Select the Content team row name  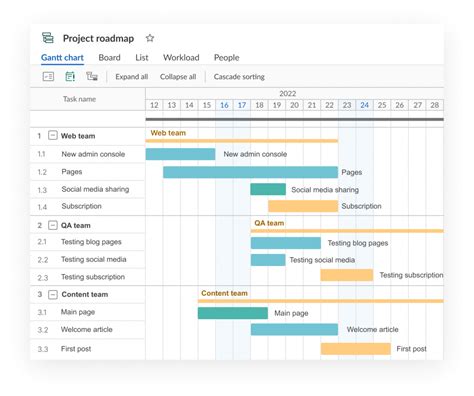click(x=85, y=294)
